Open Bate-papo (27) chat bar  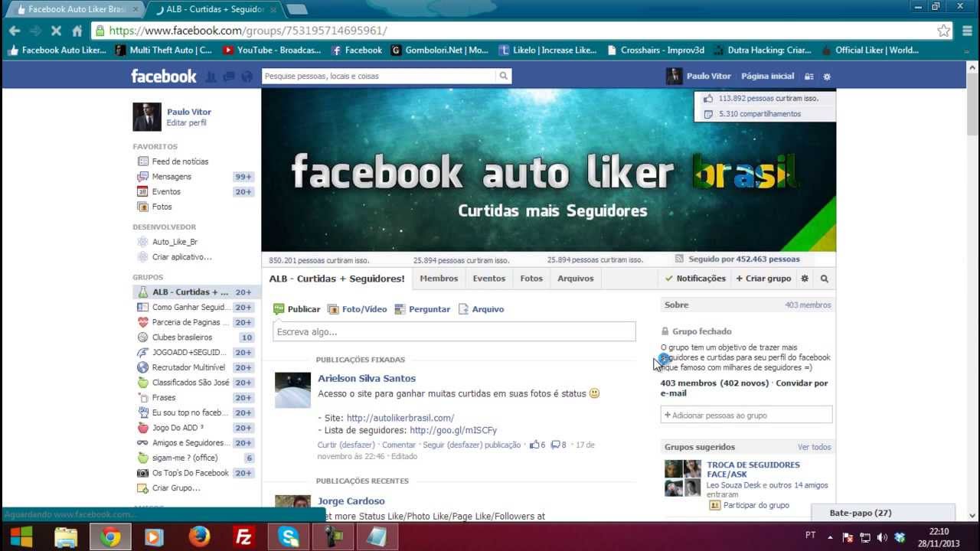click(x=883, y=513)
